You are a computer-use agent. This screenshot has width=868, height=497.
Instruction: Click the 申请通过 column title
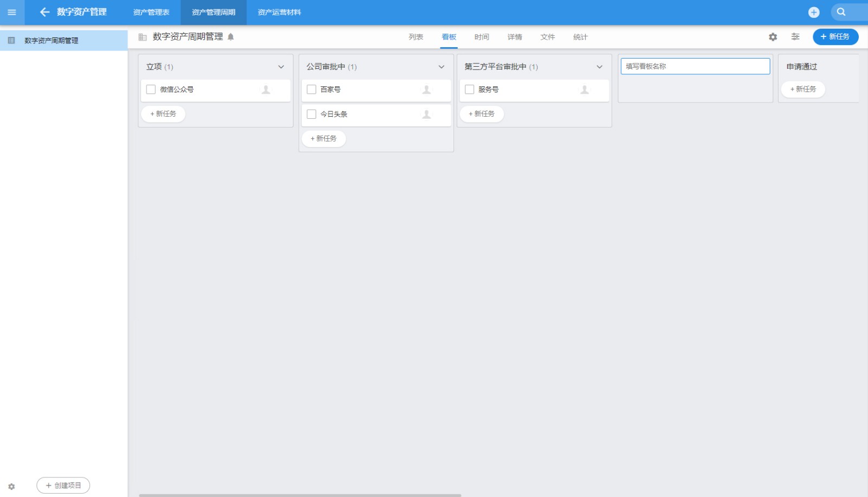[x=802, y=67]
